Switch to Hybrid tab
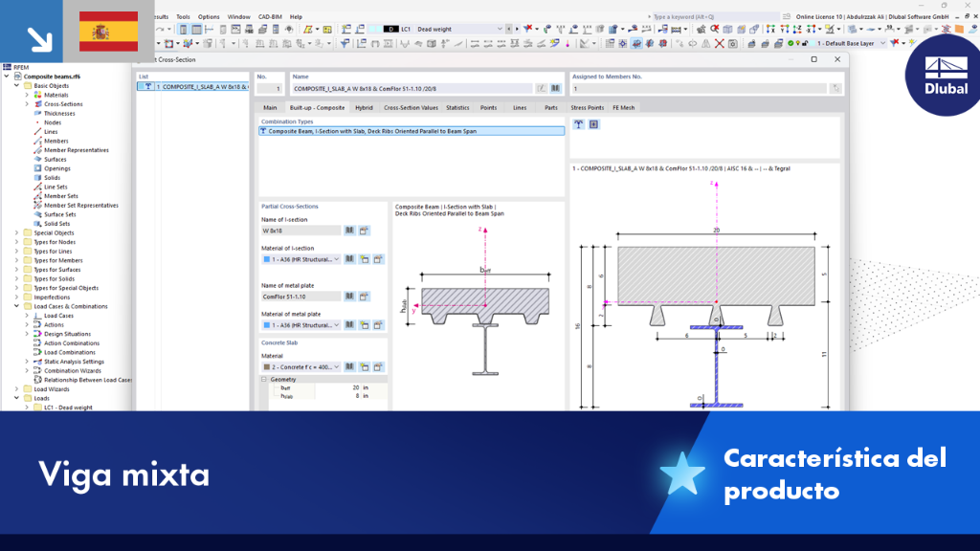Screen dimensions: 980x551 (364, 107)
